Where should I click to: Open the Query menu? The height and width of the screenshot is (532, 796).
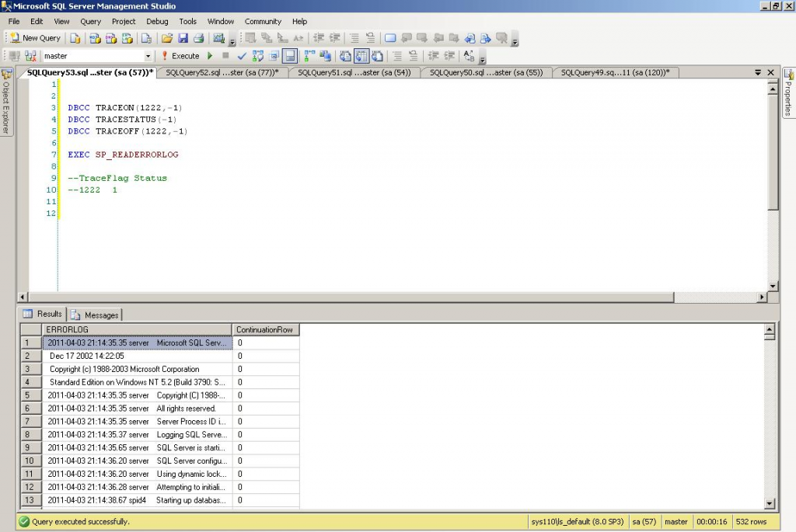pyautogui.click(x=90, y=22)
